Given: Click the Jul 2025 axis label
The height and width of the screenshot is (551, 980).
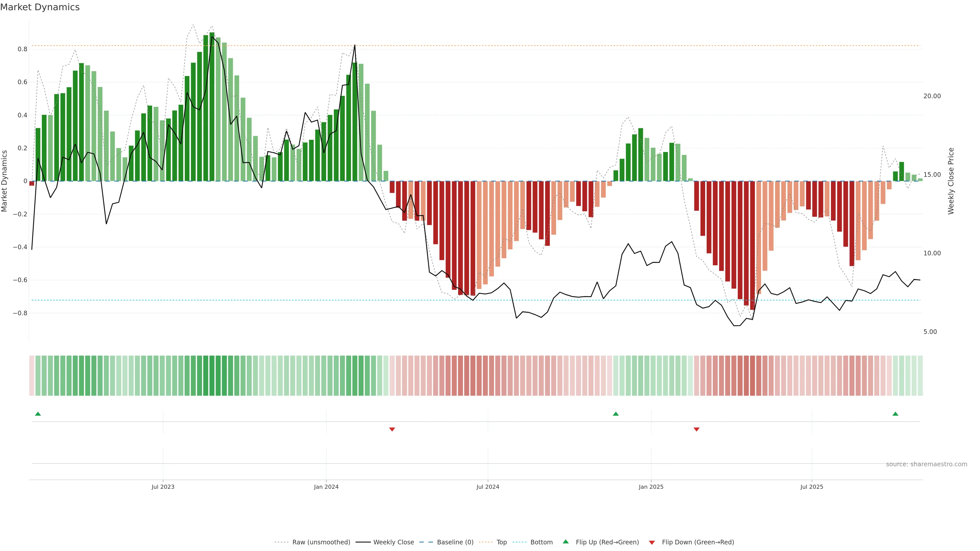Looking at the screenshot, I should pyautogui.click(x=812, y=487).
